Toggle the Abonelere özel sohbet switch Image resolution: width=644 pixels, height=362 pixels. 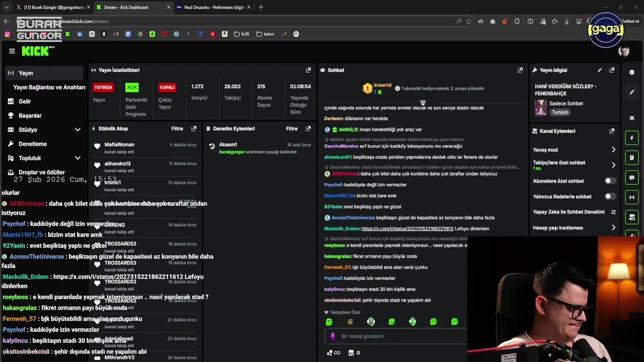(x=610, y=181)
